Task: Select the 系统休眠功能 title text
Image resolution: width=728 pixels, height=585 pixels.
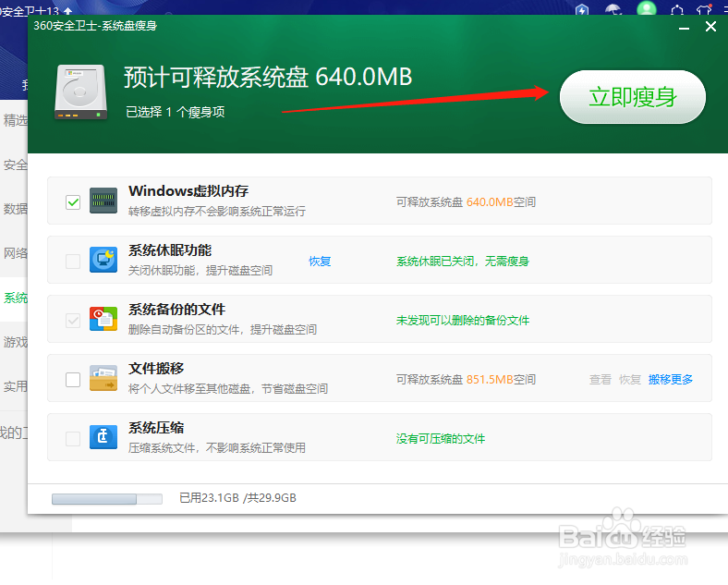Action: pos(170,250)
